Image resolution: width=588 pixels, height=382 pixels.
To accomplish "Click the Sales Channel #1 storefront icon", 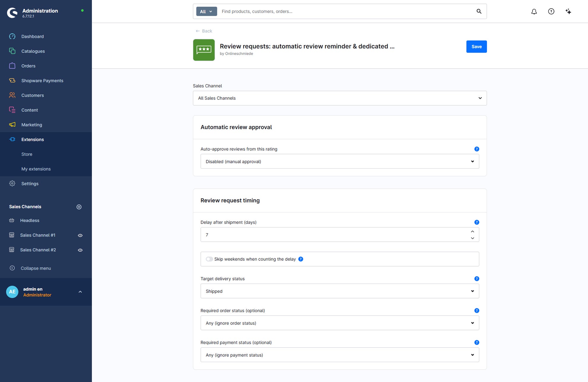I will point(12,235).
